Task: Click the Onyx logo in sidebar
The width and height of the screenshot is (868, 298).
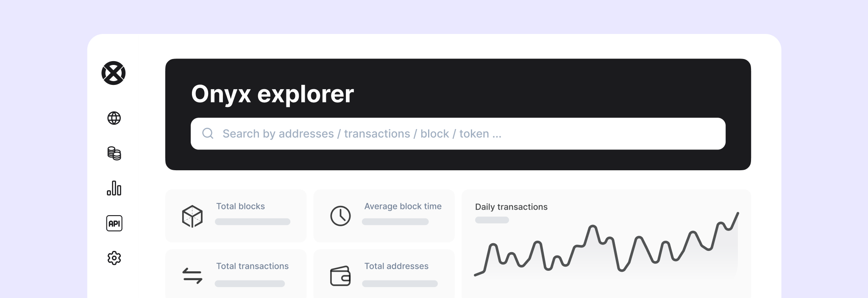Action: (x=114, y=73)
